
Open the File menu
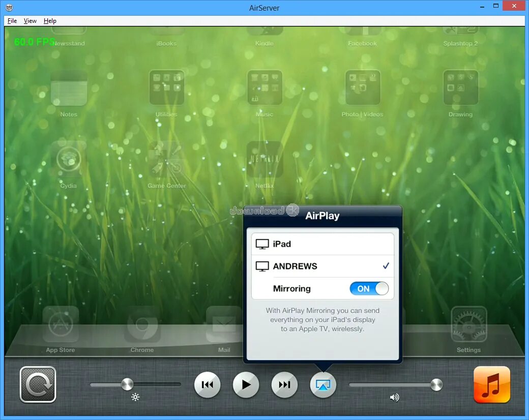[12, 21]
